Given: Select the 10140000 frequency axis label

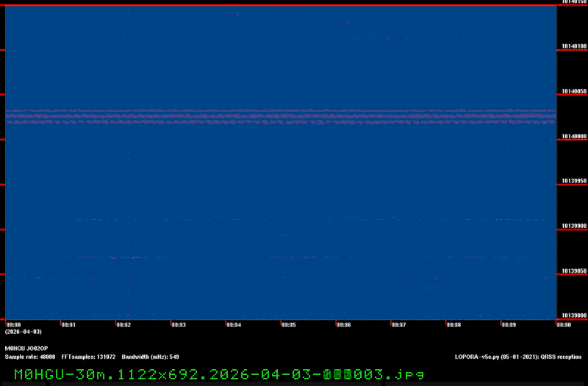Looking at the screenshot, I should coord(574,136).
